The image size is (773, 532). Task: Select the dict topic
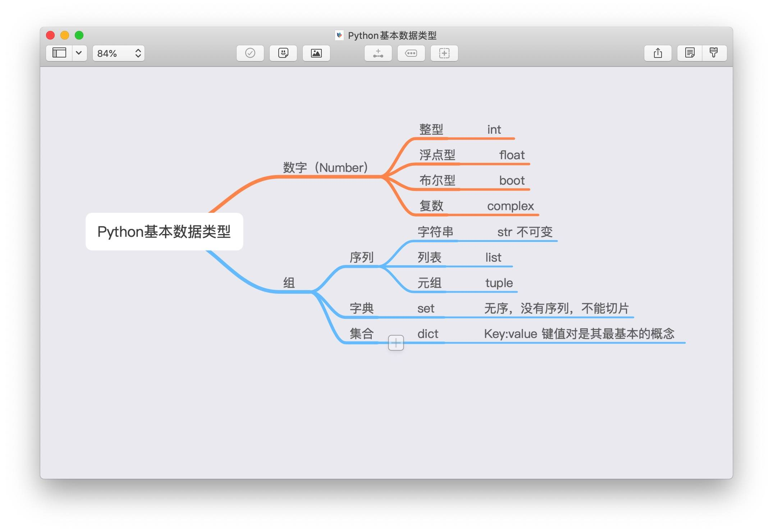pyautogui.click(x=428, y=334)
